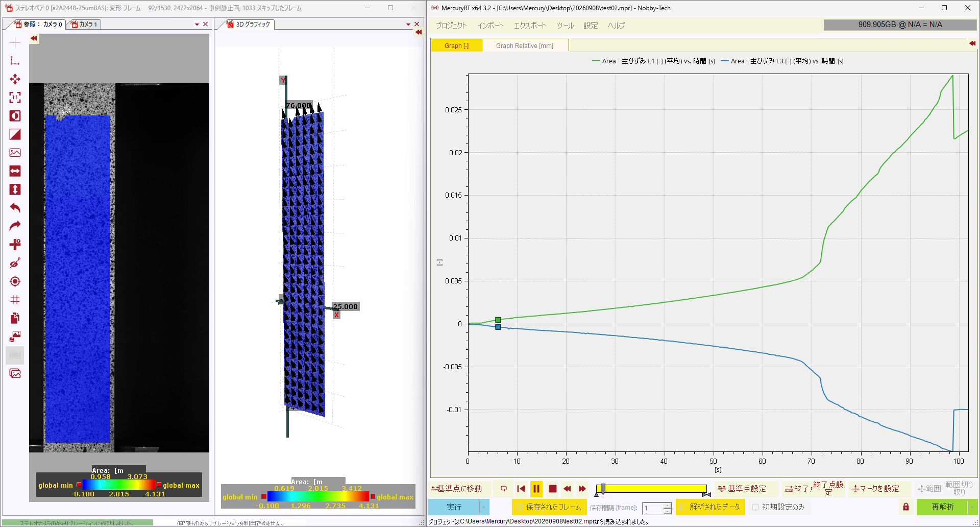Viewport: 980px width, 527px height.
Task: Toggle the loop playback button
Action: (503, 489)
